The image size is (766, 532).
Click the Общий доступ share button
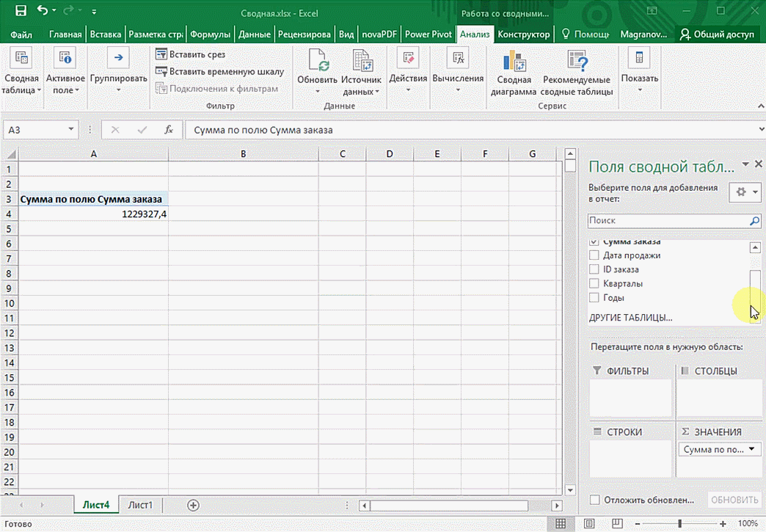[x=717, y=34]
